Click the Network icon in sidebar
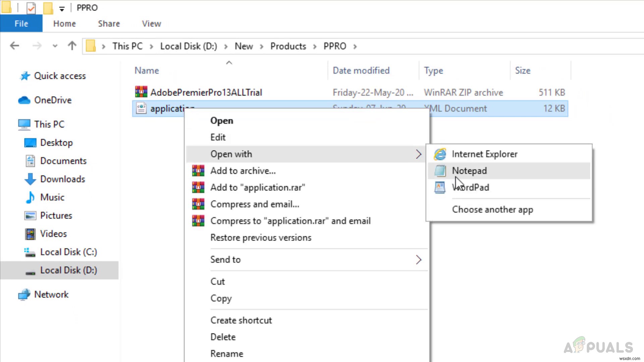 pyautogui.click(x=24, y=294)
